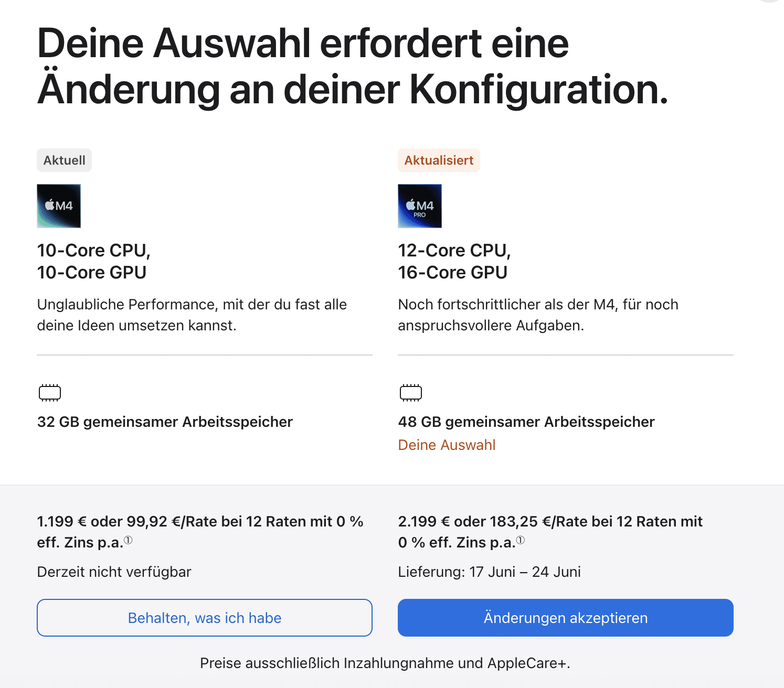Click "32 GB gemeinsamer Arbeitsspeicher" text
Viewport: 784px width, 688px height.
point(165,422)
